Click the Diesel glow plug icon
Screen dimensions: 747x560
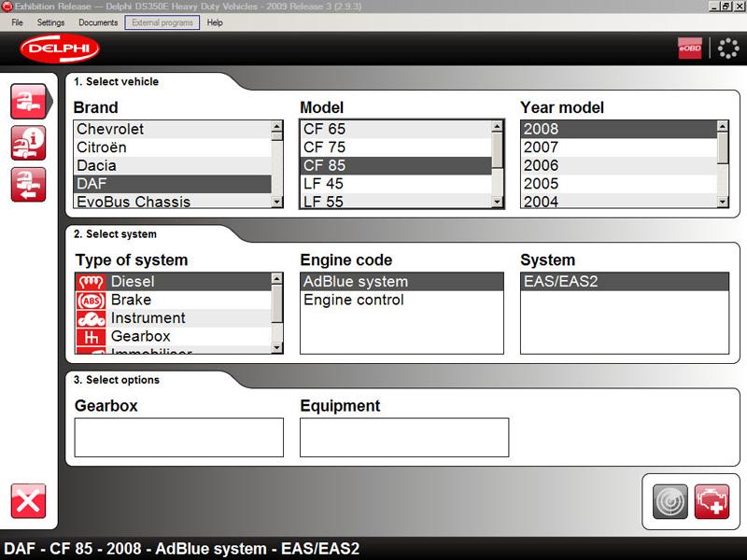click(x=91, y=282)
